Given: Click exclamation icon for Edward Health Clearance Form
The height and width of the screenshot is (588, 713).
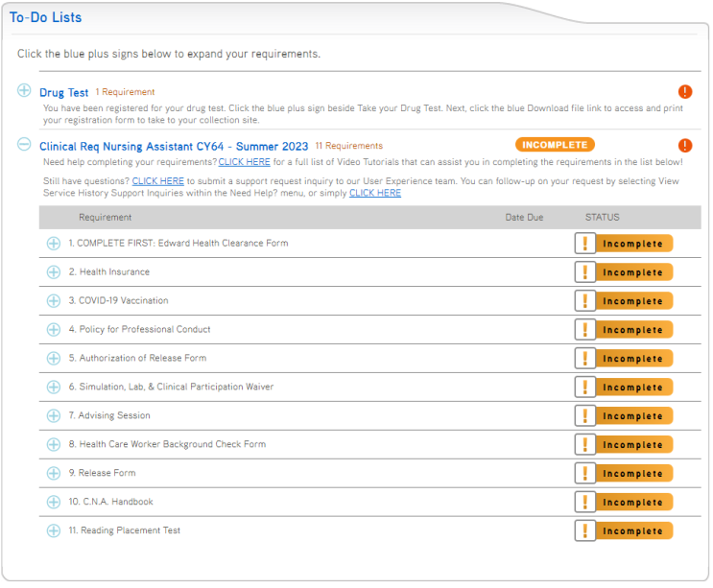Looking at the screenshot, I should [x=585, y=244].
